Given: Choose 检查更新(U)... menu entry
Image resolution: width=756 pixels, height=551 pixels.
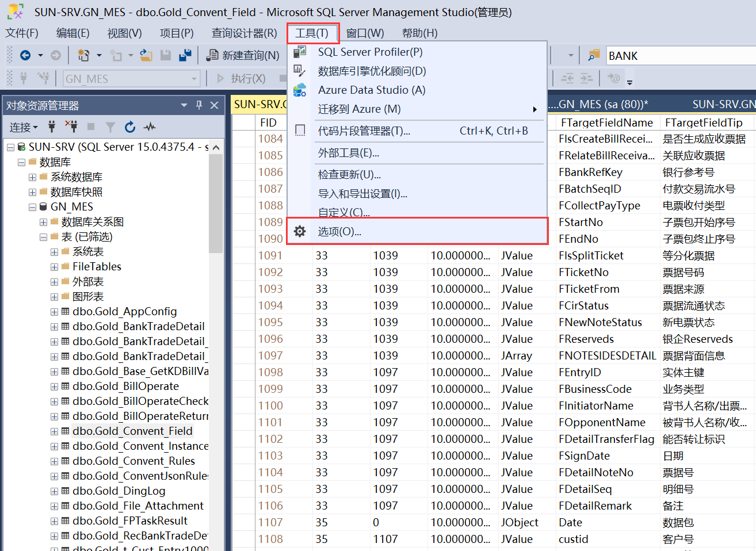Looking at the screenshot, I should [x=417, y=175].
